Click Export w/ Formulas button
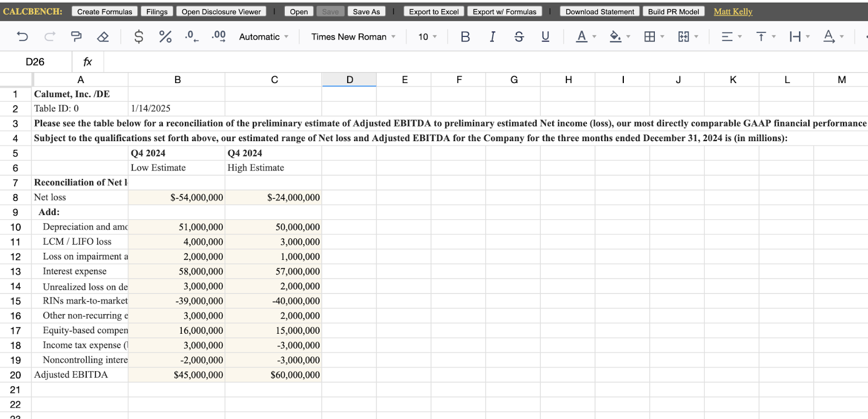This screenshot has width=868, height=419. tap(505, 11)
